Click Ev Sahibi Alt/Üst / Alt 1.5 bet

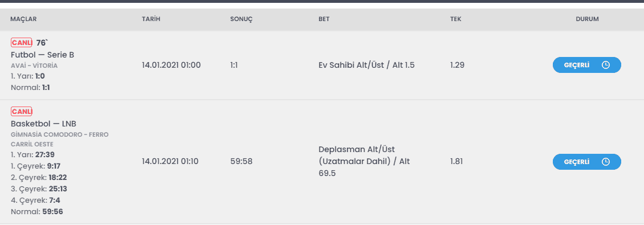click(366, 65)
